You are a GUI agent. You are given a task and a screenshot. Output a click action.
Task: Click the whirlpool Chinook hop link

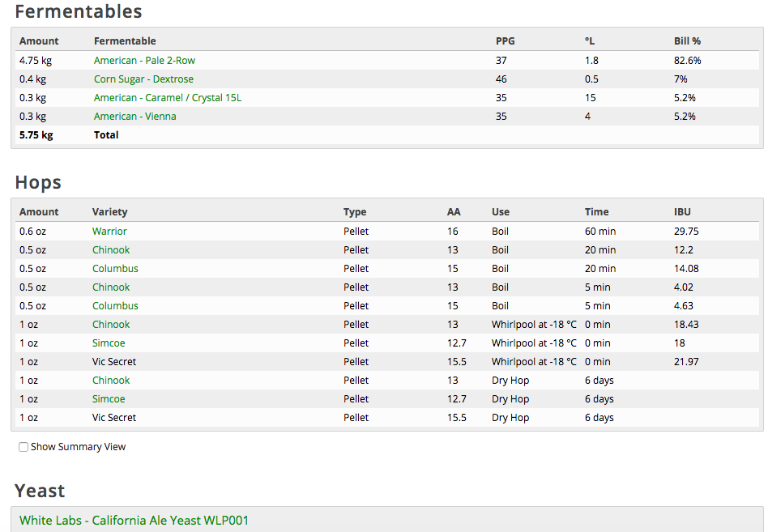[x=111, y=324]
